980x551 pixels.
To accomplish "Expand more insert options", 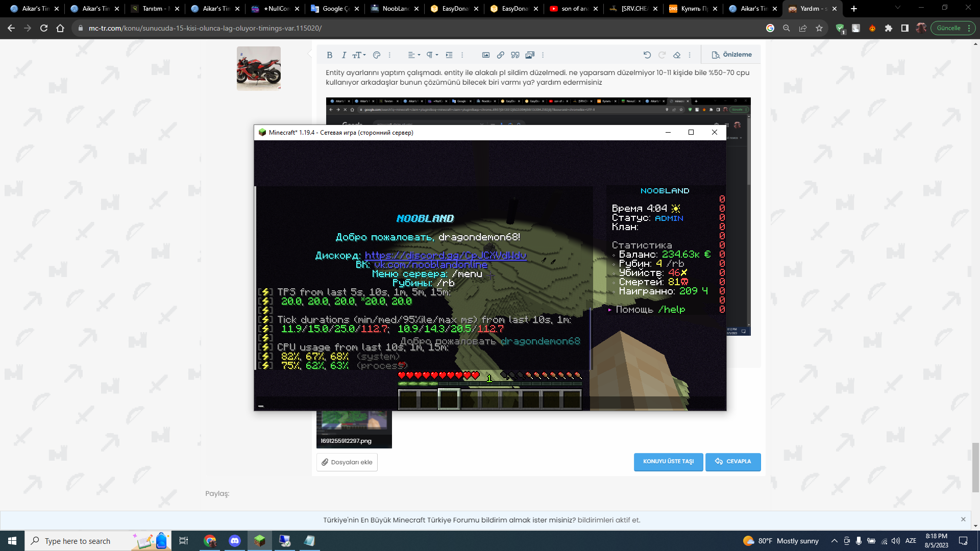I will pyautogui.click(x=543, y=55).
